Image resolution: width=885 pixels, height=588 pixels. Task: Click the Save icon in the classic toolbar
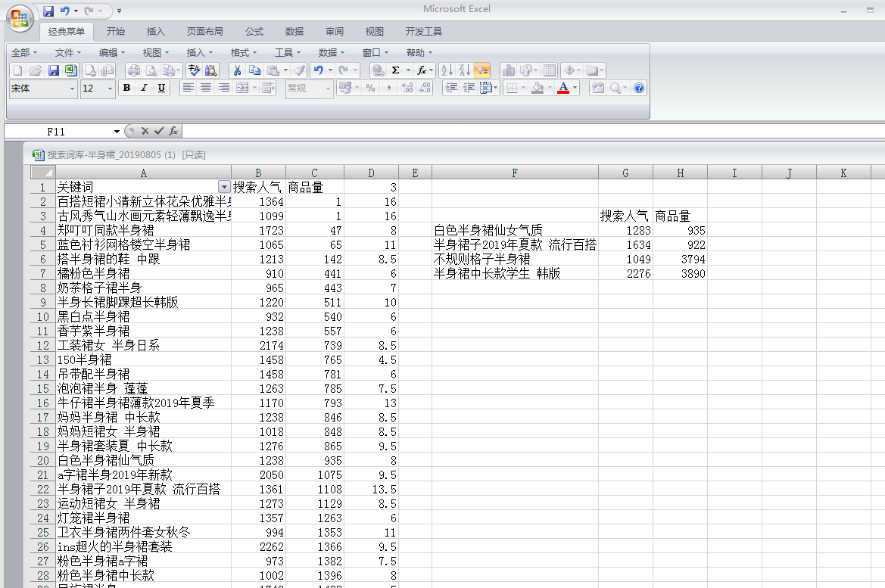point(54,70)
